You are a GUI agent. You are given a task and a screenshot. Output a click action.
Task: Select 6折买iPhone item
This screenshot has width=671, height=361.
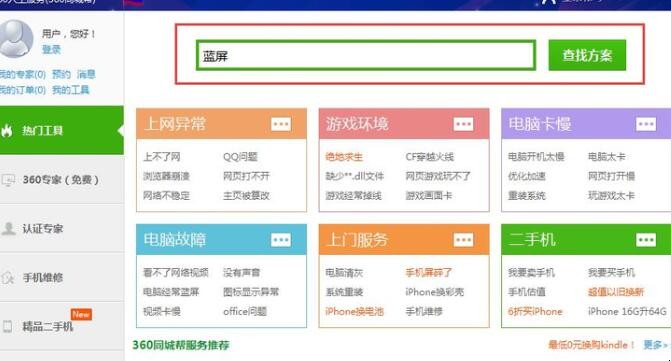point(535,311)
